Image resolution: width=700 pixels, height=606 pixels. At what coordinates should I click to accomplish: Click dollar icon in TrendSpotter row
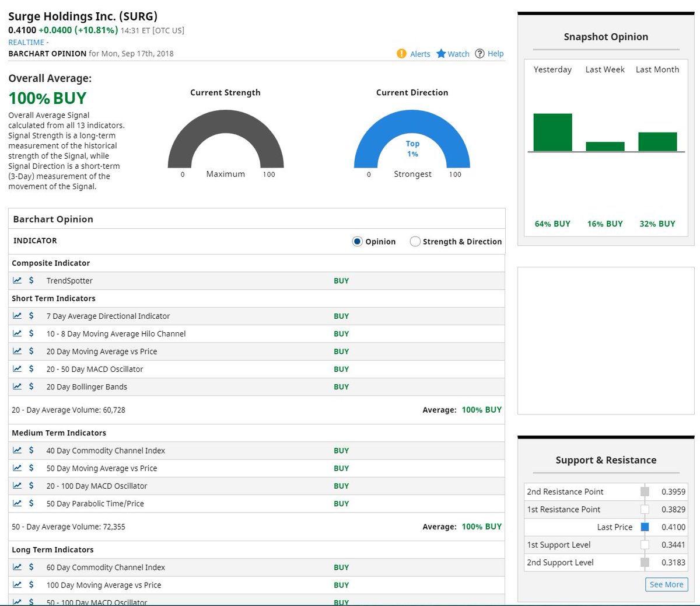tap(32, 280)
